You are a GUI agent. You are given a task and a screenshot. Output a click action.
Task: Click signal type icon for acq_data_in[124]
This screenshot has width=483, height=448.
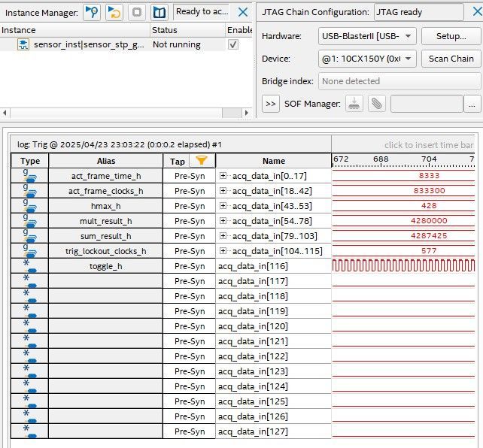point(29,386)
